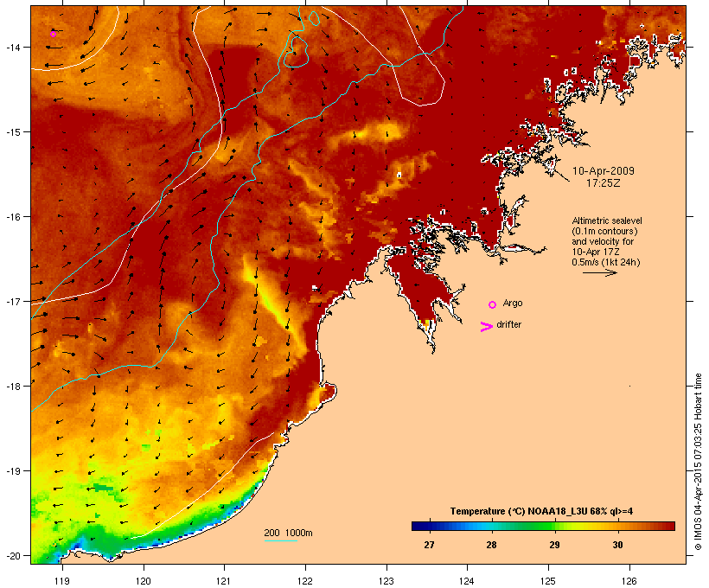Click the longitude label 119
Viewport: 709px width, 588px height.
point(62,581)
